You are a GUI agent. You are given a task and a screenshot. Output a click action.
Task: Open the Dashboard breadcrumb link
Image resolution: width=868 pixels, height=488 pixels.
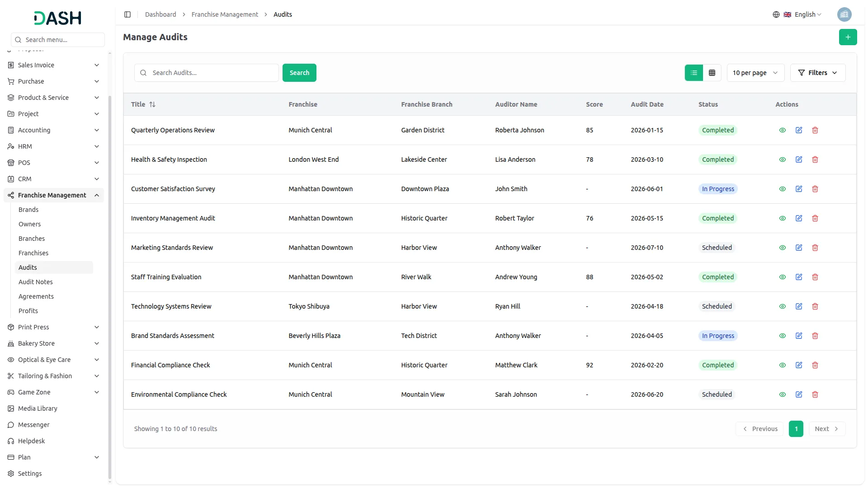pos(160,14)
